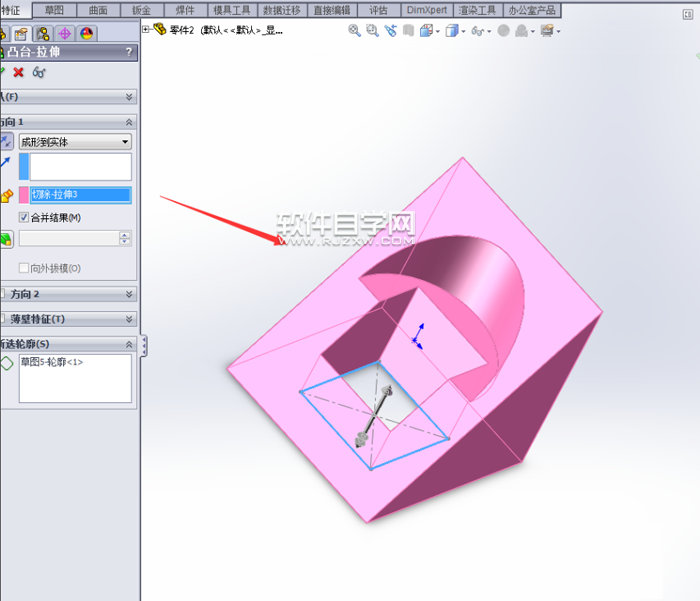Image resolution: width=700 pixels, height=601 pixels.
Task: Open Apply Scene dropdown arrow
Action: (533, 31)
